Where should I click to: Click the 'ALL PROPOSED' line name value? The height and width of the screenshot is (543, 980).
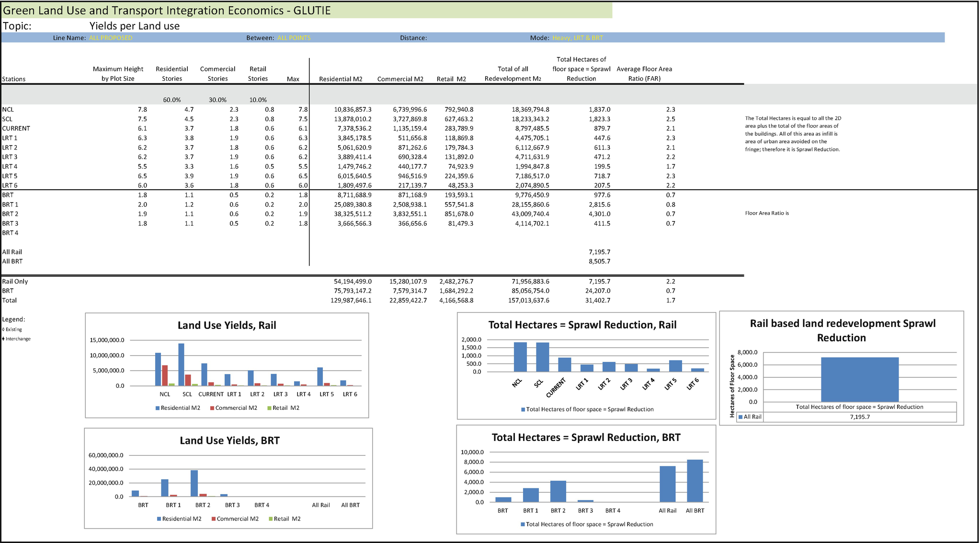111,38
